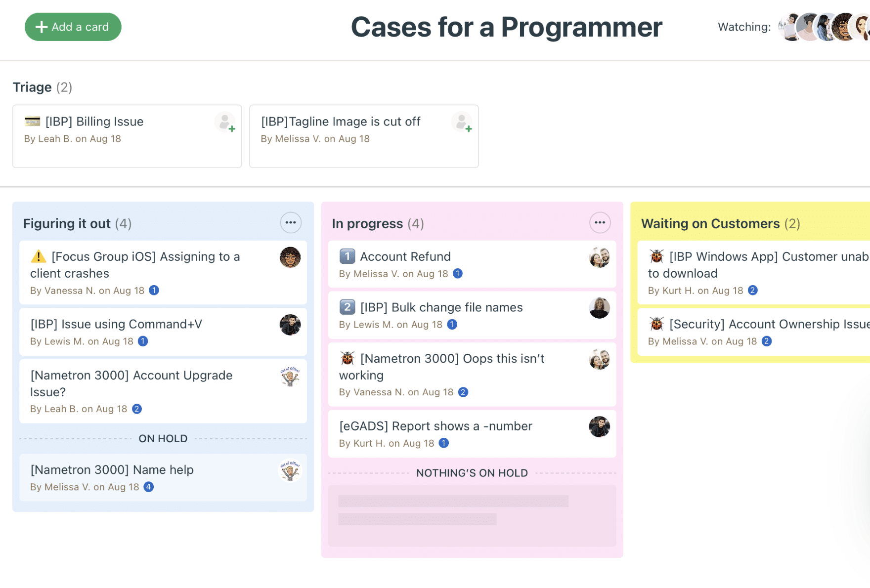This screenshot has width=870, height=588.
Task: Click the assignee avatar on Issue using Command+V card
Action: tap(290, 325)
